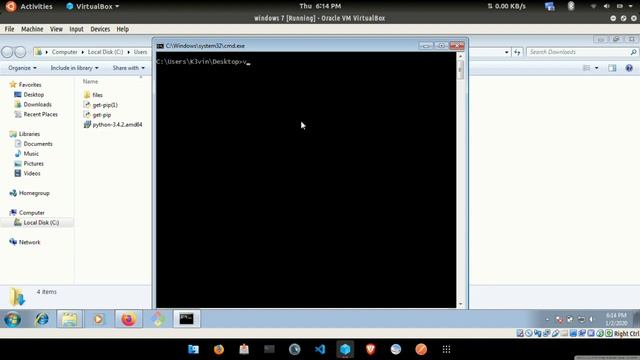Select the get-pip(1) file

tap(105, 105)
